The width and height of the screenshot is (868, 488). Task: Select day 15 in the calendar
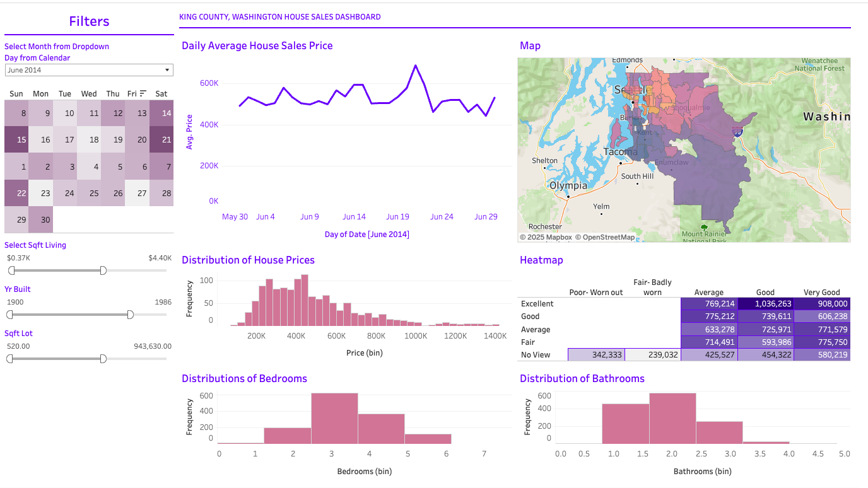[x=16, y=140]
